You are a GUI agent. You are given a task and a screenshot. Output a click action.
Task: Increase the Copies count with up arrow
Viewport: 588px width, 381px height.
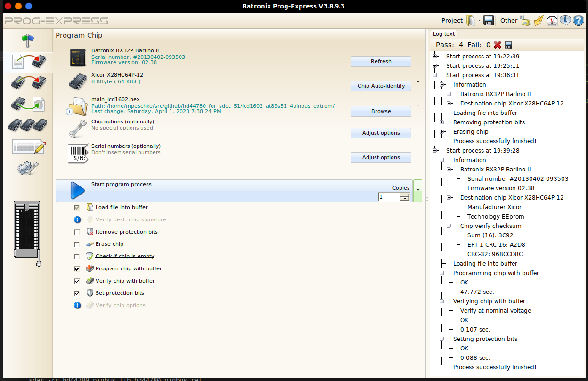click(405, 195)
